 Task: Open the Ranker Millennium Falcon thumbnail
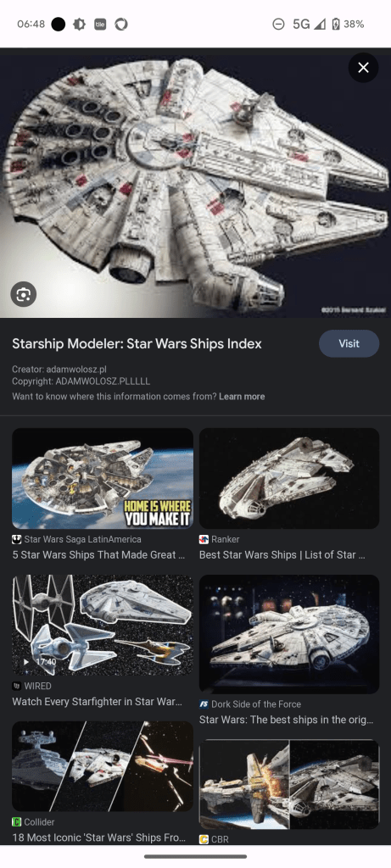click(289, 478)
